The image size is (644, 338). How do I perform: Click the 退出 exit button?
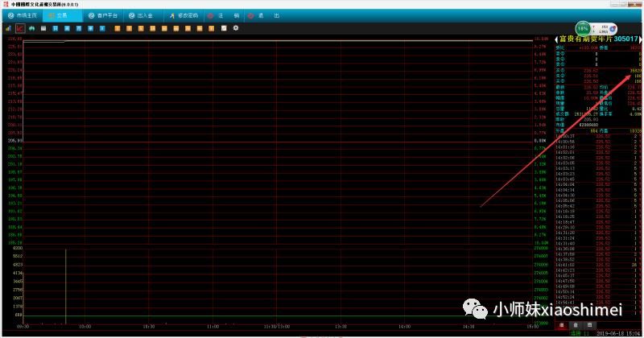[x=263, y=15]
